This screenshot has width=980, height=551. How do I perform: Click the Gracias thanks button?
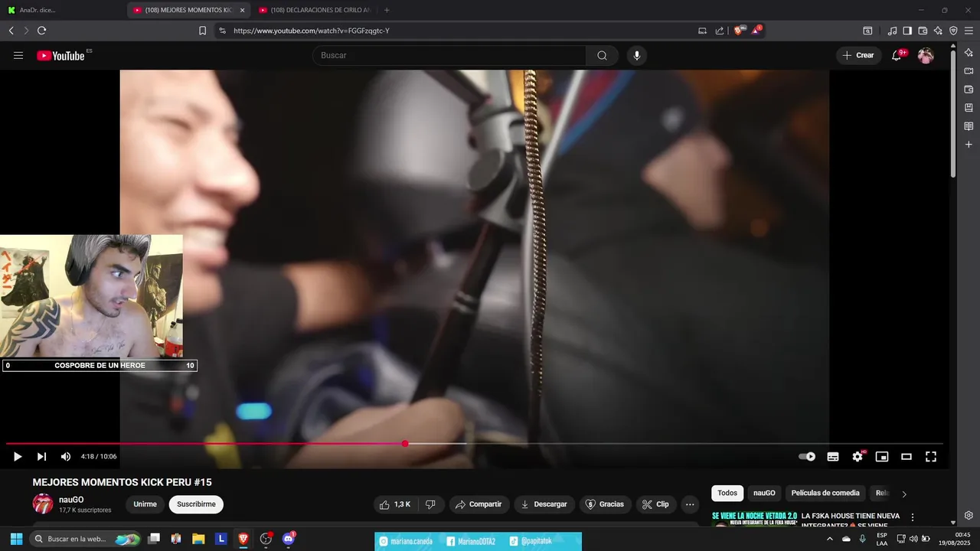(x=605, y=504)
